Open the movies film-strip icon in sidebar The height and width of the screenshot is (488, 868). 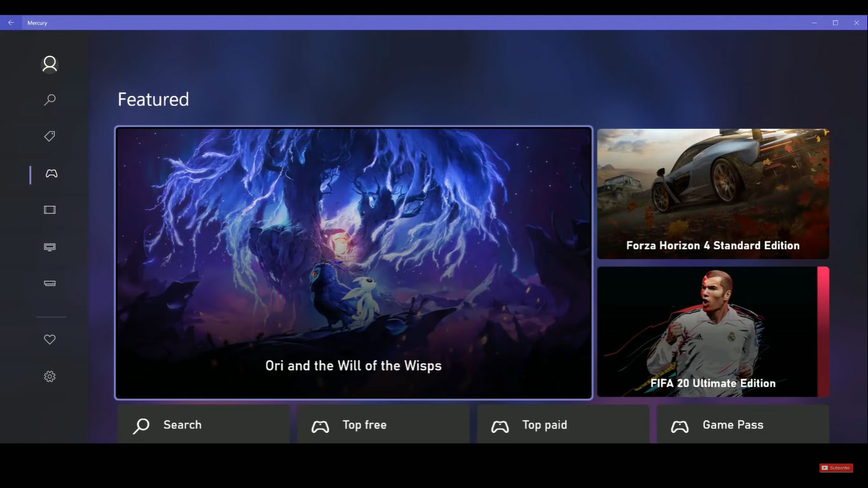50,210
